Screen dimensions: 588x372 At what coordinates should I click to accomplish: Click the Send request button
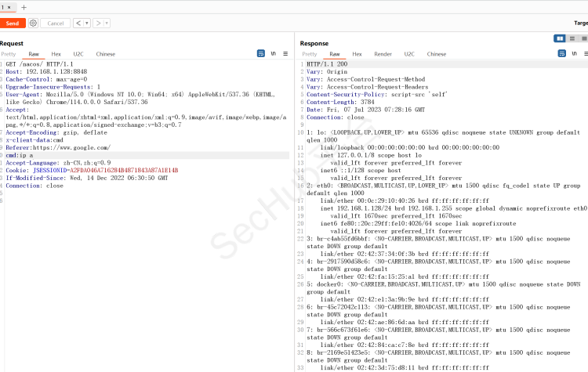(x=12, y=23)
